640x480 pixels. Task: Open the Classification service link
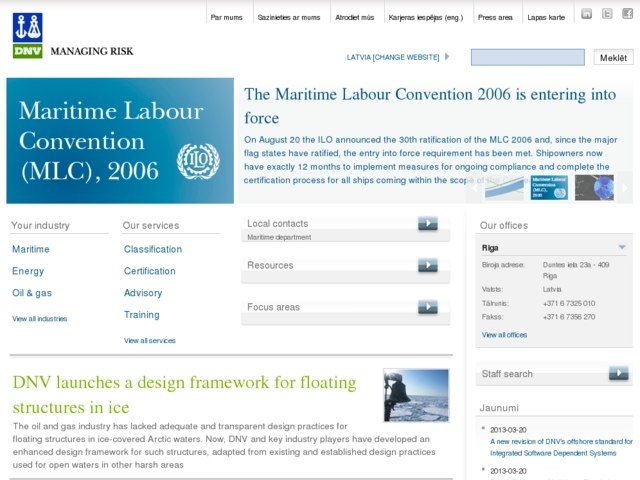coord(153,249)
